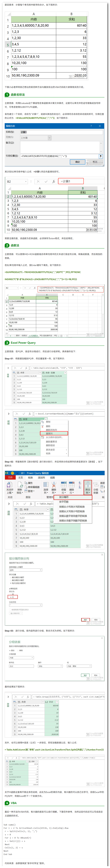Click 取消 in the 按分隔符拆分列 dialog
Viewport: 110px width, 868px height.
tap(96, 620)
